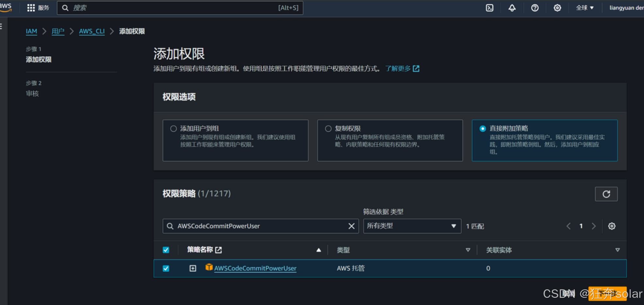This screenshot has width=644, height=305.
Task: Go to 用户 breadcrumb
Action: pyautogui.click(x=58, y=31)
